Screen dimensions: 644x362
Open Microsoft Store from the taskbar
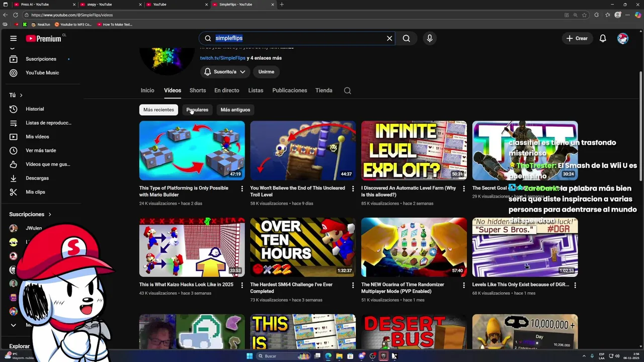point(351,356)
